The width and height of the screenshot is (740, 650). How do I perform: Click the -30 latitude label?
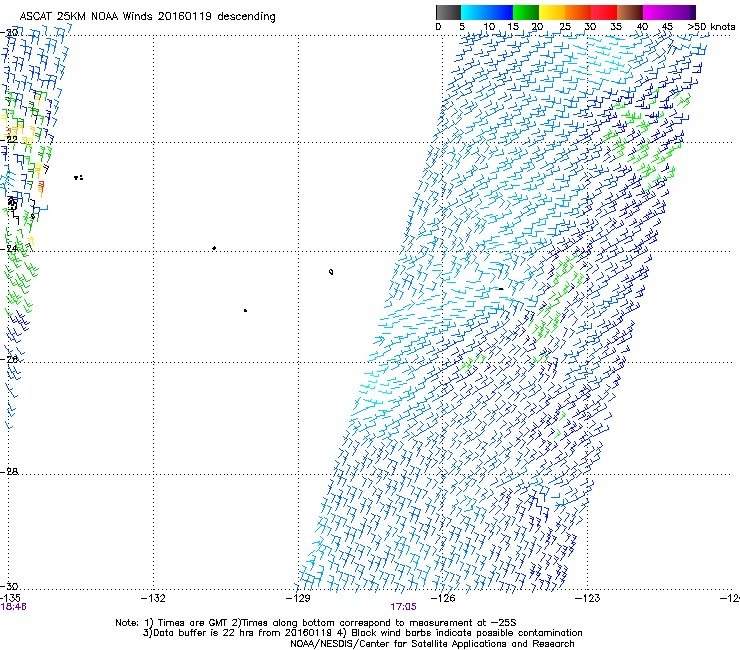(x=9, y=586)
